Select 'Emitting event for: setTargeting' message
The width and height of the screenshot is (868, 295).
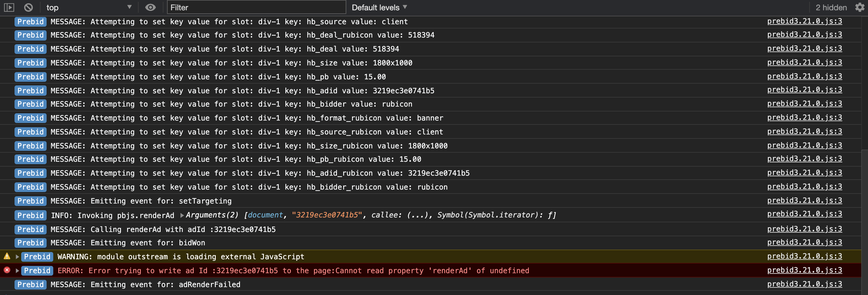tap(141, 201)
